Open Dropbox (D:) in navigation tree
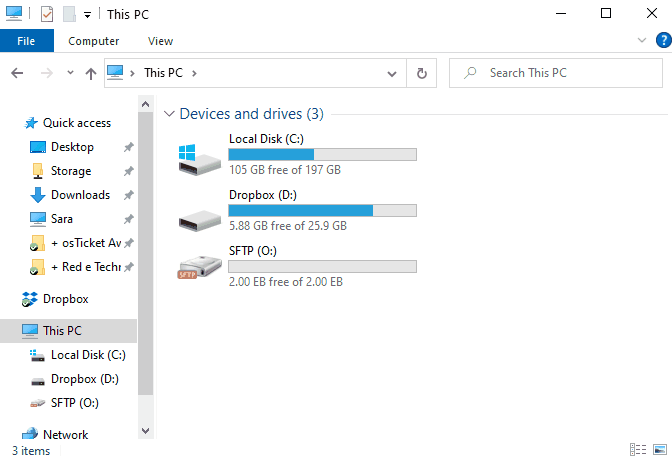 pyautogui.click(x=84, y=379)
